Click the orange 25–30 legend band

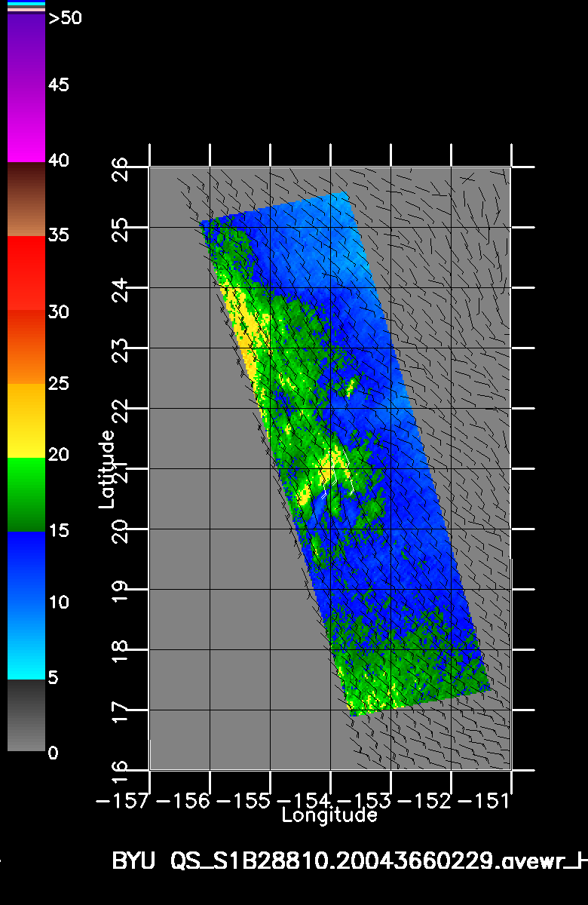click(26, 347)
